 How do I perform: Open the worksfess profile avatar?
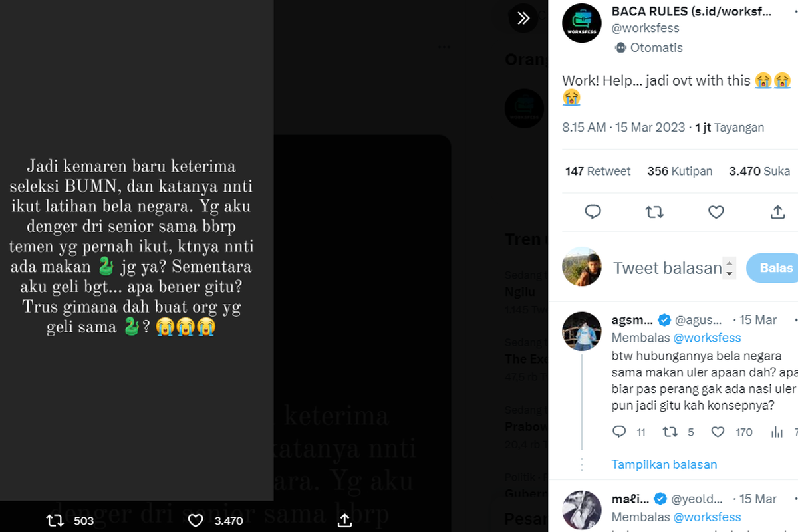[x=582, y=23]
